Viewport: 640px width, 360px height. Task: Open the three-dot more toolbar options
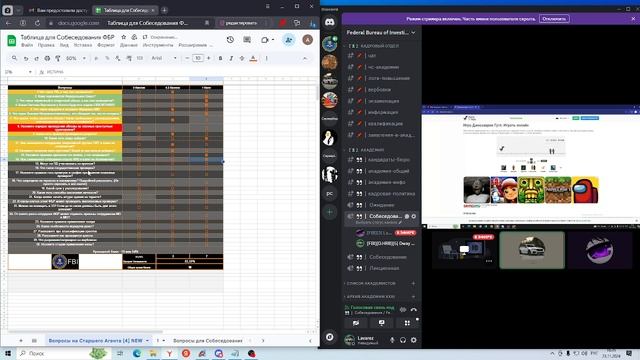point(267,58)
